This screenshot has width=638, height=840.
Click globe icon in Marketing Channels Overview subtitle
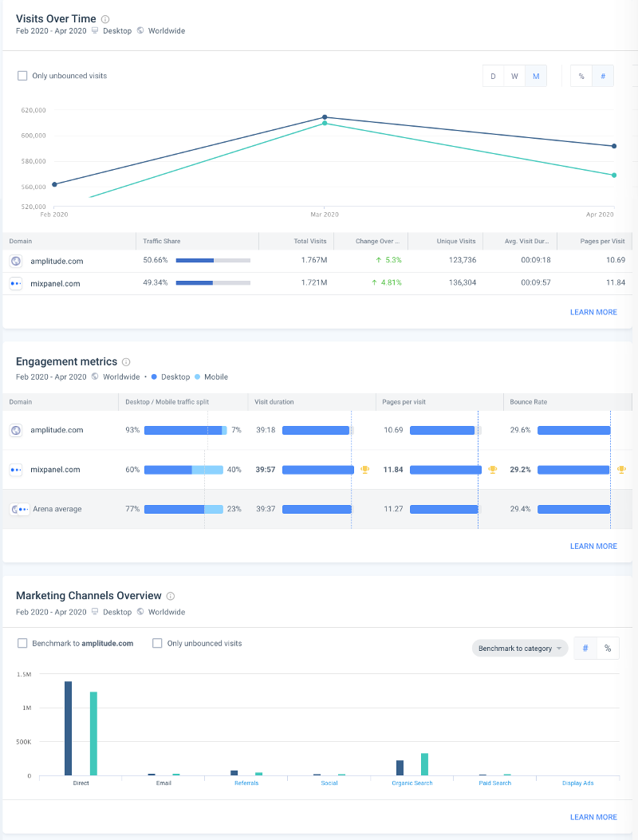pos(140,611)
